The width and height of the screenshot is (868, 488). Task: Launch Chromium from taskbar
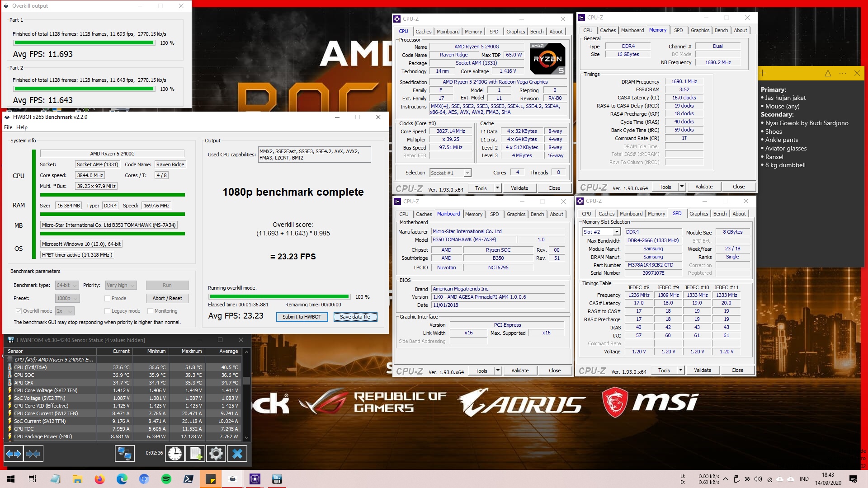pyautogui.click(x=144, y=479)
